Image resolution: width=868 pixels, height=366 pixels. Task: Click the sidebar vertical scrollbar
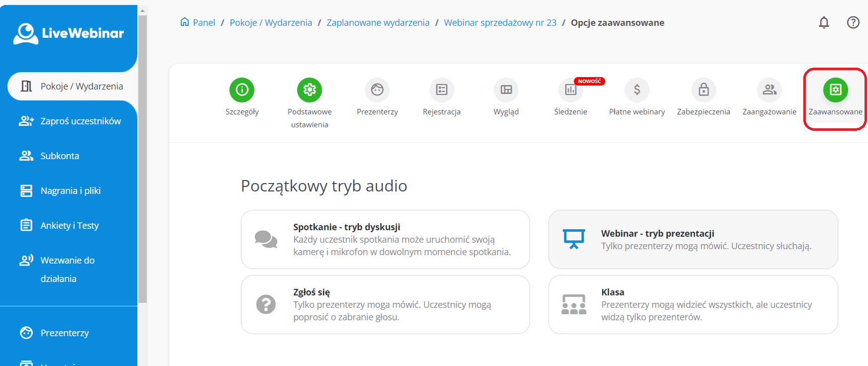(143, 159)
